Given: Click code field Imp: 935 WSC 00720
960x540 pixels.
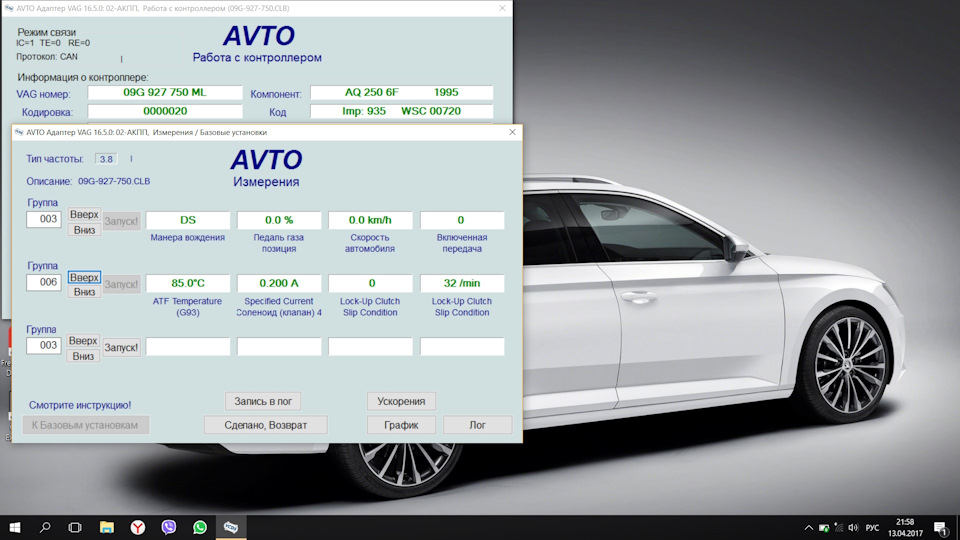Looking at the screenshot, I should (x=402, y=111).
